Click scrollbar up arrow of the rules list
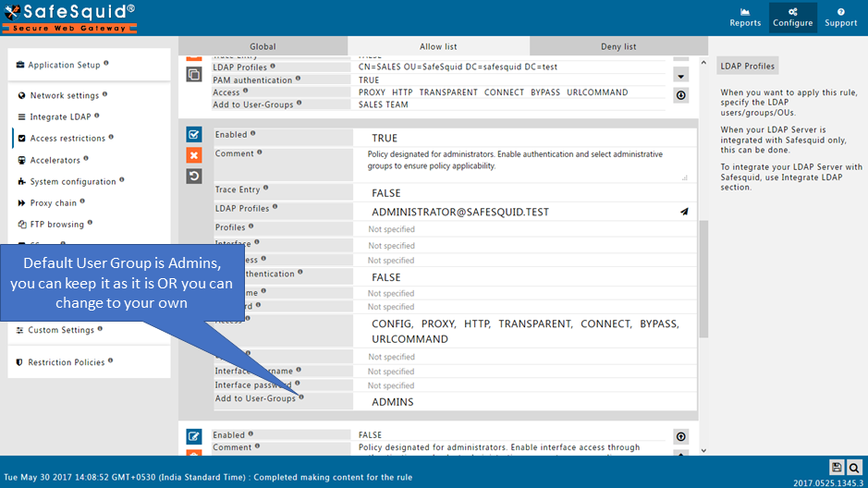This screenshot has height=488, width=868. (x=703, y=63)
